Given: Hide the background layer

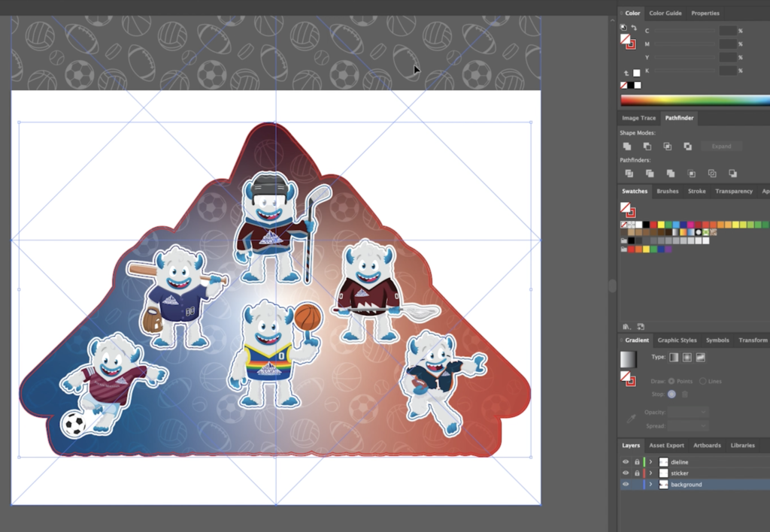Looking at the screenshot, I should pos(626,485).
